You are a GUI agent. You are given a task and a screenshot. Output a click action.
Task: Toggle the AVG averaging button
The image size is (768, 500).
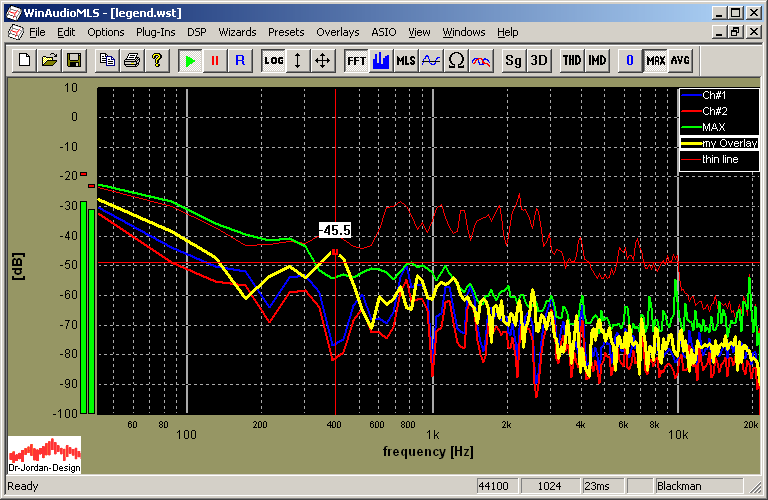click(x=680, y=60)
